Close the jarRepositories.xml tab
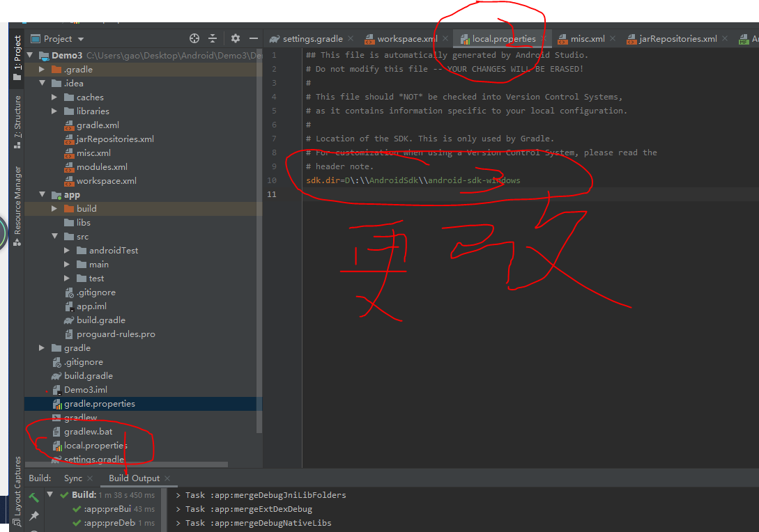The height and width of the screenshot is (532, 759). click(x=725, y=39)
